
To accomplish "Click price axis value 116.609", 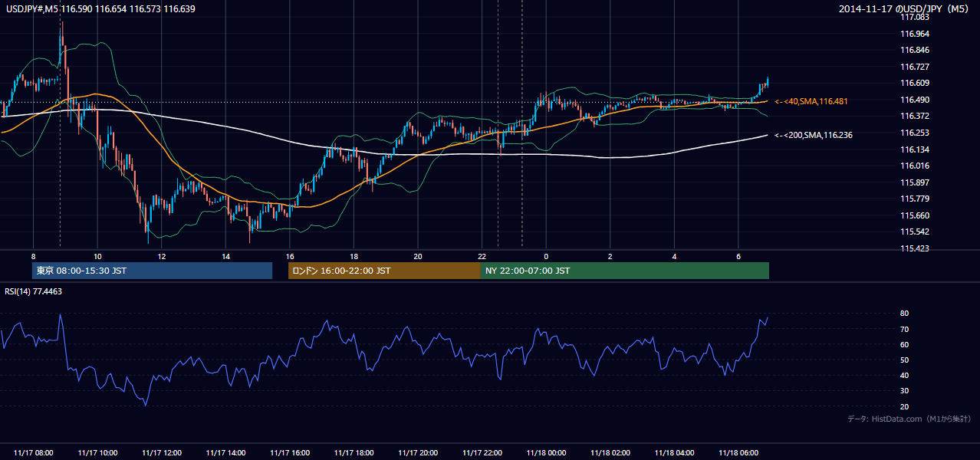I will (914, 83).
